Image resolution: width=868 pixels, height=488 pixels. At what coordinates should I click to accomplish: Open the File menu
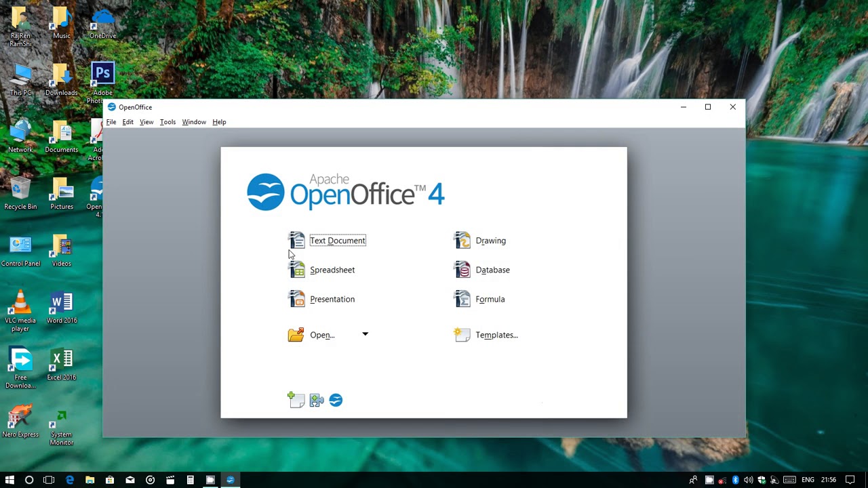click(111, 122)
